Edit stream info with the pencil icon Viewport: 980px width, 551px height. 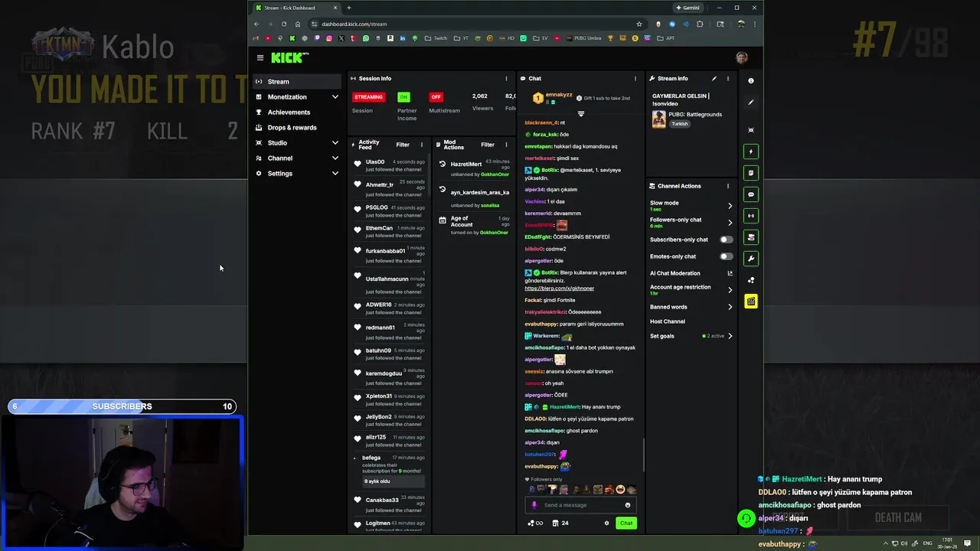[714, 78]
